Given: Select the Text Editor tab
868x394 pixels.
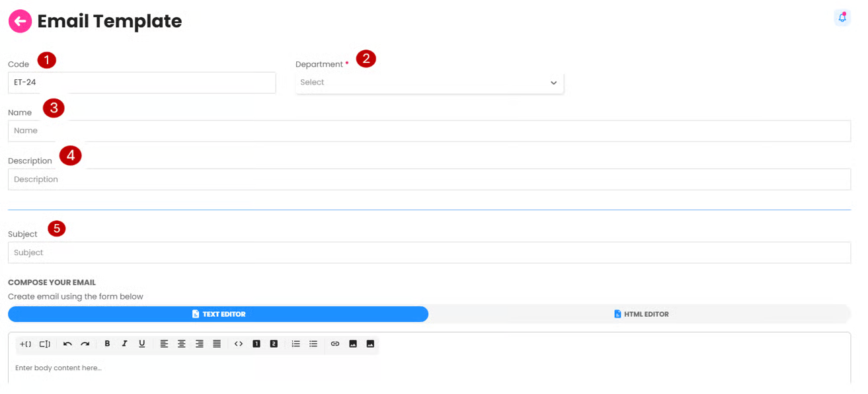Looking at the screenshot, I should click(218, 314).
